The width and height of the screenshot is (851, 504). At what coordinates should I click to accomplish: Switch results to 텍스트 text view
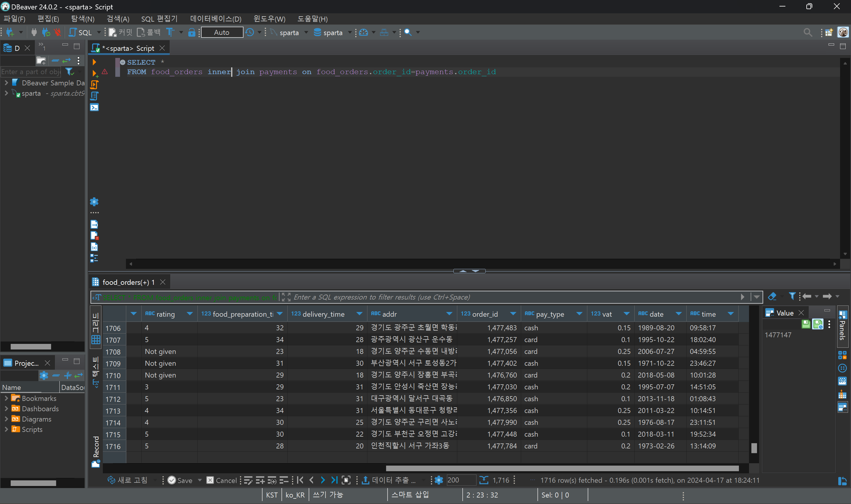pos(96,372)
